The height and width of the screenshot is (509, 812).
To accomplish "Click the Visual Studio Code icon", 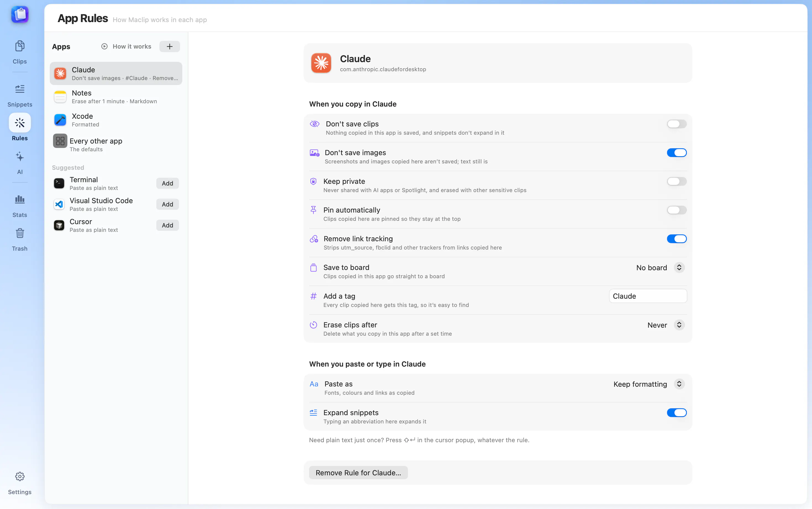I will tap(59, 204).
